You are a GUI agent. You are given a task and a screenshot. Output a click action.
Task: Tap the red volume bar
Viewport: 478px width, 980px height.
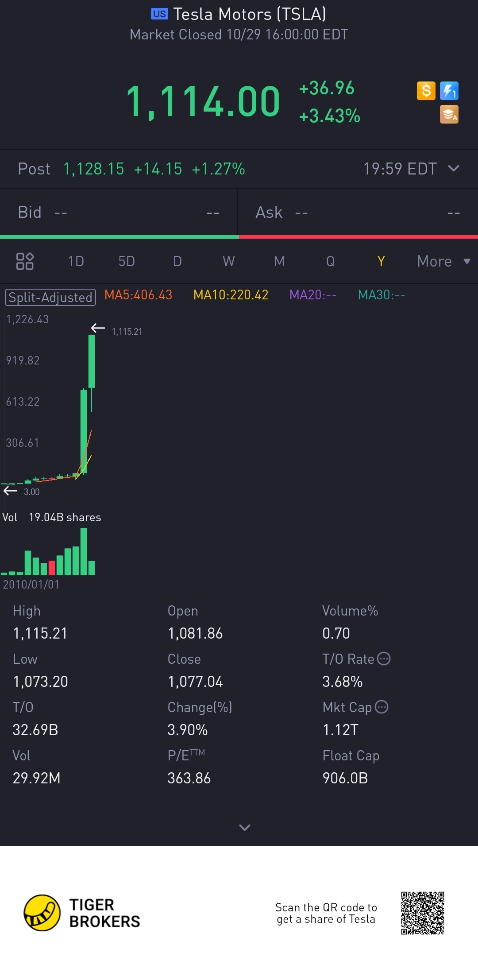[x=52, y=568]
